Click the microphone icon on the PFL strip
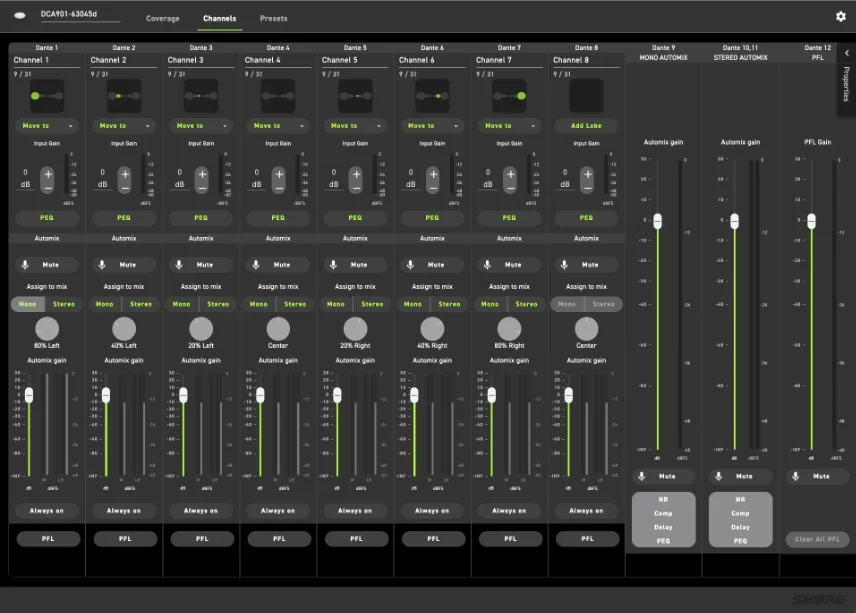 795,476
